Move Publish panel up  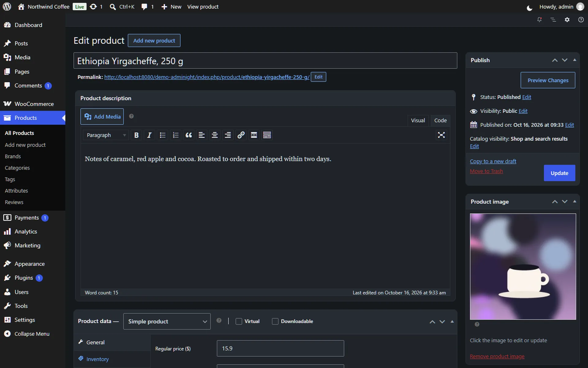click(x=555, y=60)
